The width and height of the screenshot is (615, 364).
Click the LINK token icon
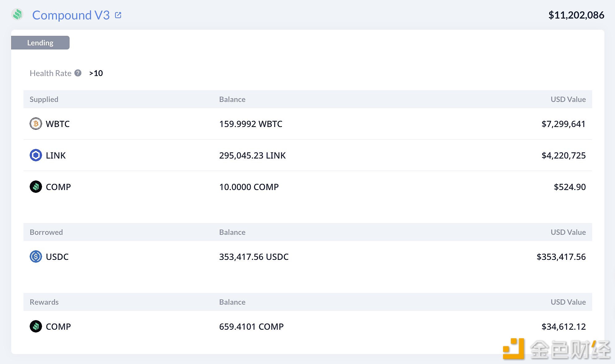click(x=36, y=155)
